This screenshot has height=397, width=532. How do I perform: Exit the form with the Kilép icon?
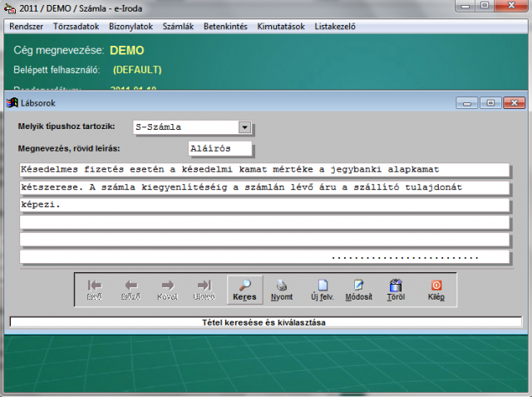436,288
